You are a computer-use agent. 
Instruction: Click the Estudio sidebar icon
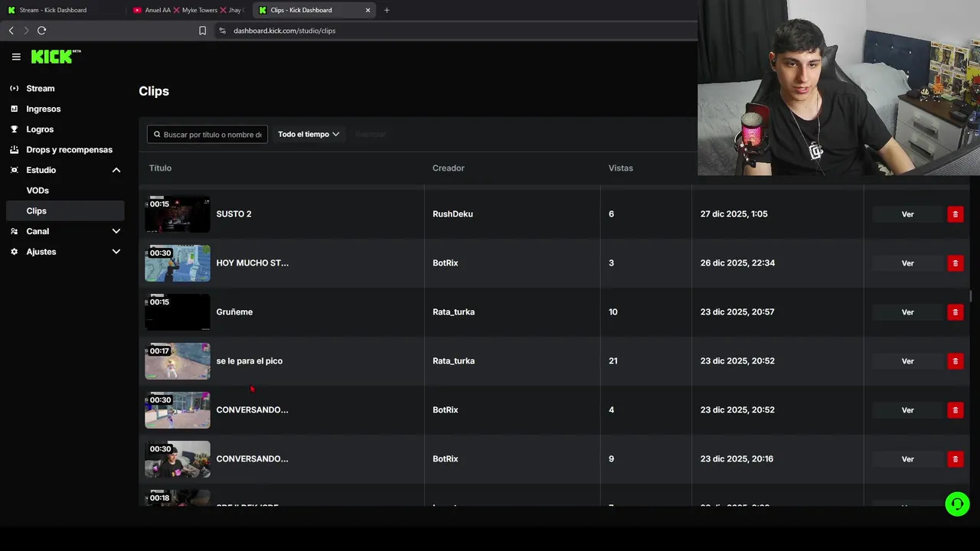[x=14, y=170]
